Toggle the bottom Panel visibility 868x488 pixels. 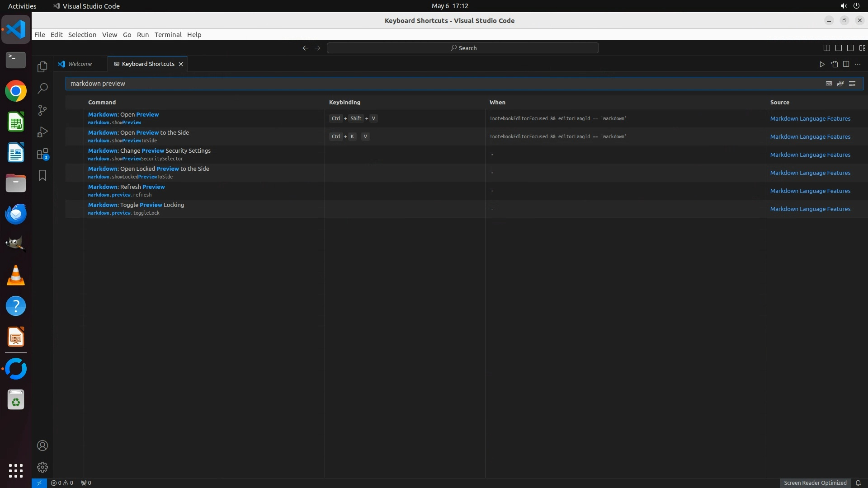click(x=838, y=48)
